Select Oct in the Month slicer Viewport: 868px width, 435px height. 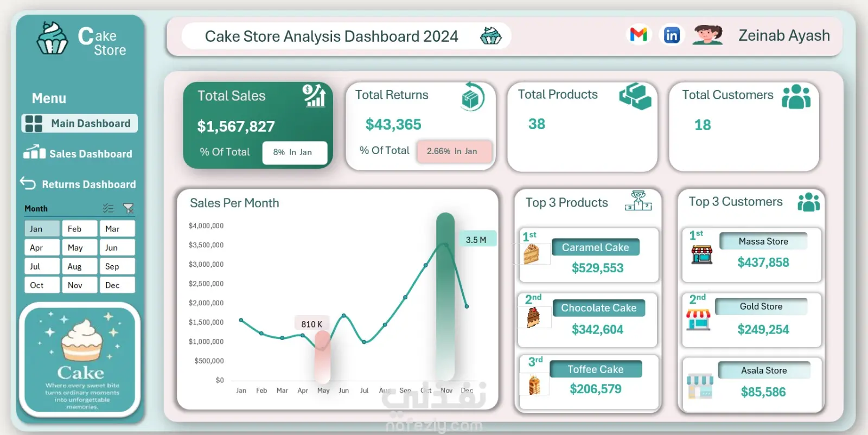(42, 285)
